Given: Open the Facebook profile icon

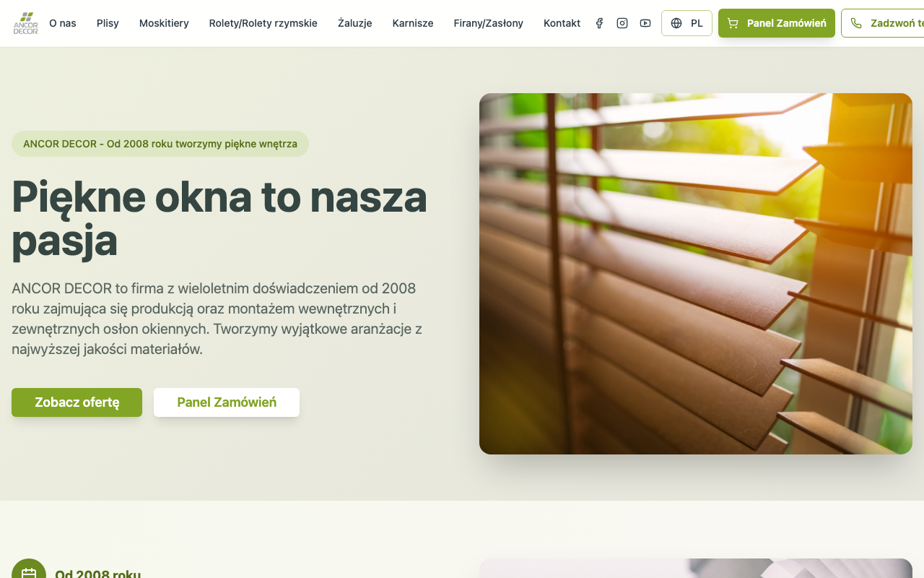Looking at the screenshot, I should (x=599, y=23).
